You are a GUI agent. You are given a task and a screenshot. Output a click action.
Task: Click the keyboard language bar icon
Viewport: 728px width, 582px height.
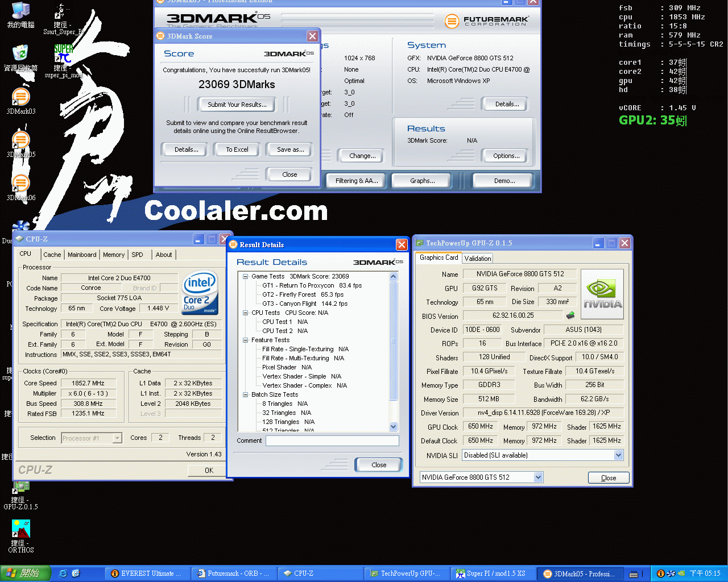(x=634, y=574)
